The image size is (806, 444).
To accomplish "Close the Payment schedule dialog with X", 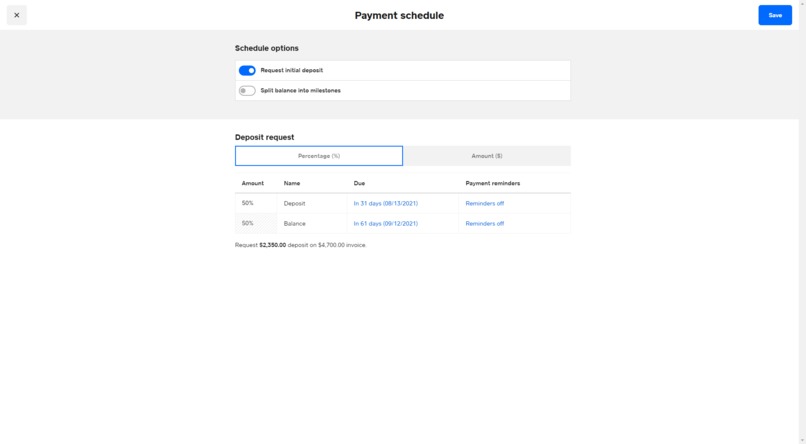I will click(x=16, y=15).
